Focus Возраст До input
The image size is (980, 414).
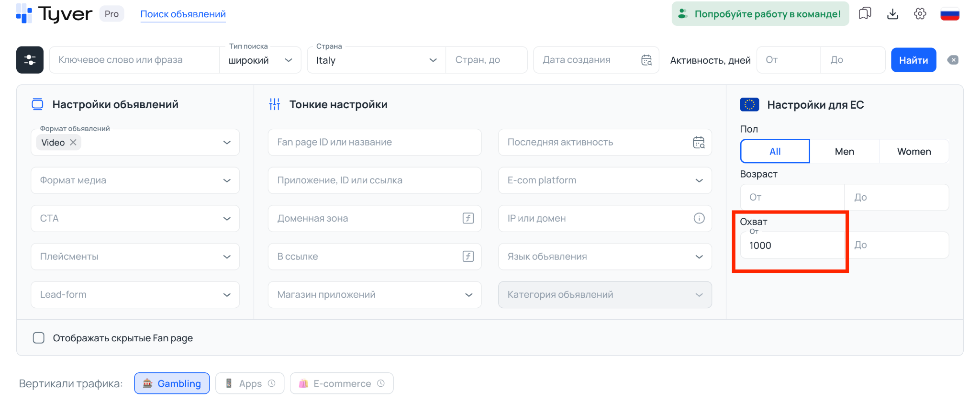click(x=897, y=197)
